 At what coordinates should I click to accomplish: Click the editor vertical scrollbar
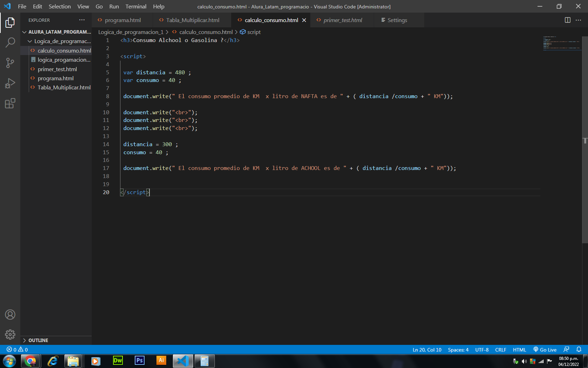coord(585,139)
